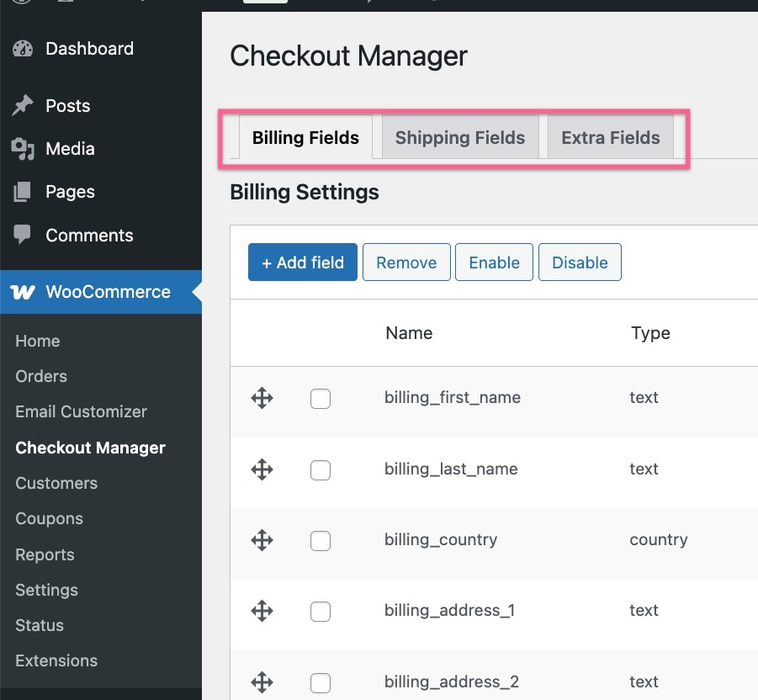Click the move handle beside billing_country
Image resolution: width=758 pixels, height=700 pixels.
262,540
